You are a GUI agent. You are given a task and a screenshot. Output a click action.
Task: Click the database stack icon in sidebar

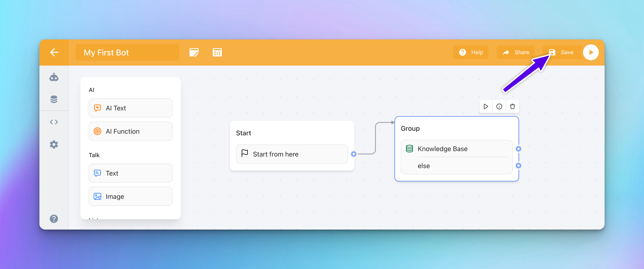pos(54,100)
